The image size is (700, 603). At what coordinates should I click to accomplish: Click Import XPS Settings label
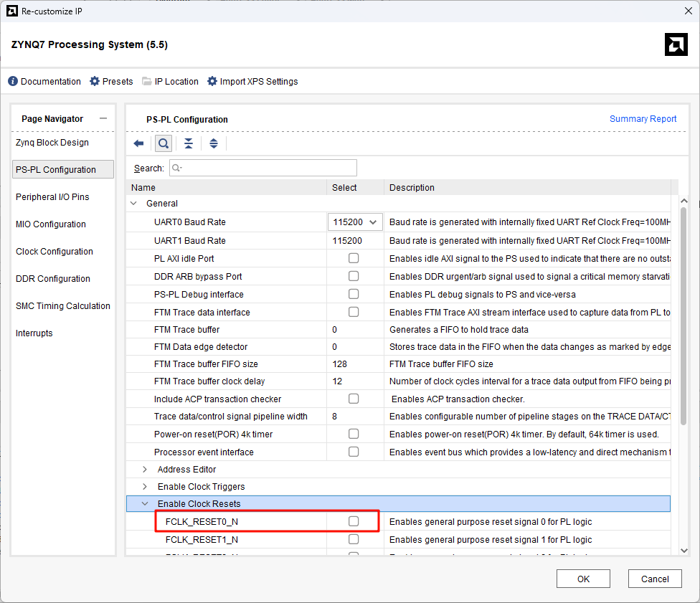click(x=259, y=81)
